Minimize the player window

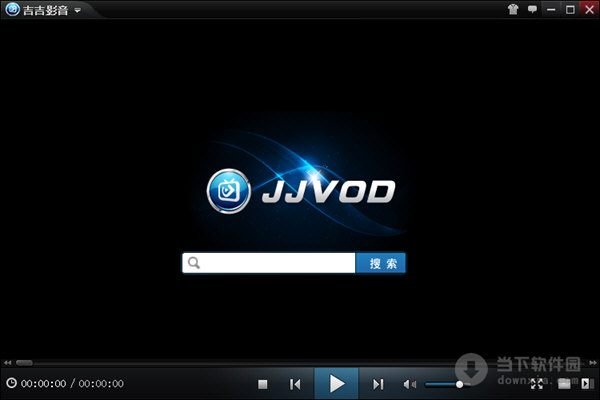[x=551, y=10]
